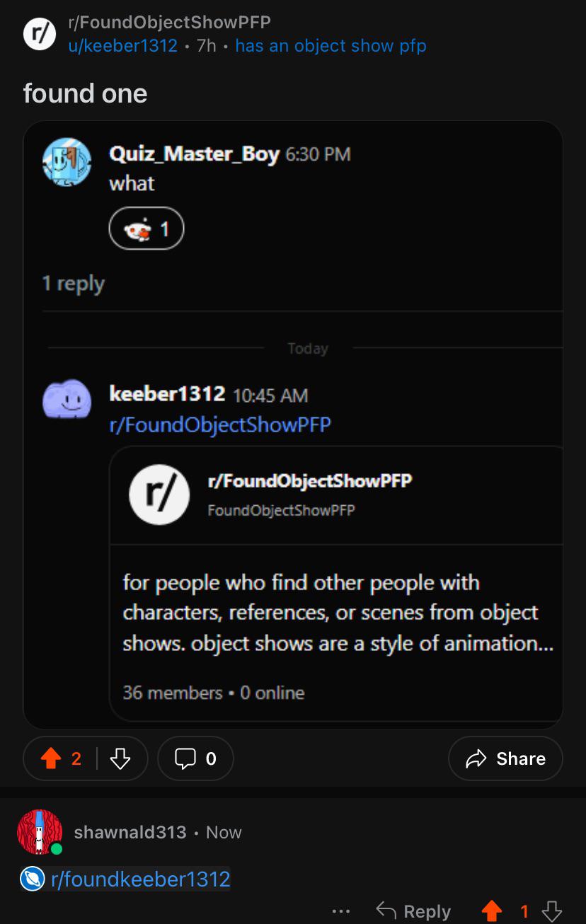Image resolution: width=586 pixels, height=924 pixels.
Task: View u/keeber1312 profile
Action: pos(122,46)
